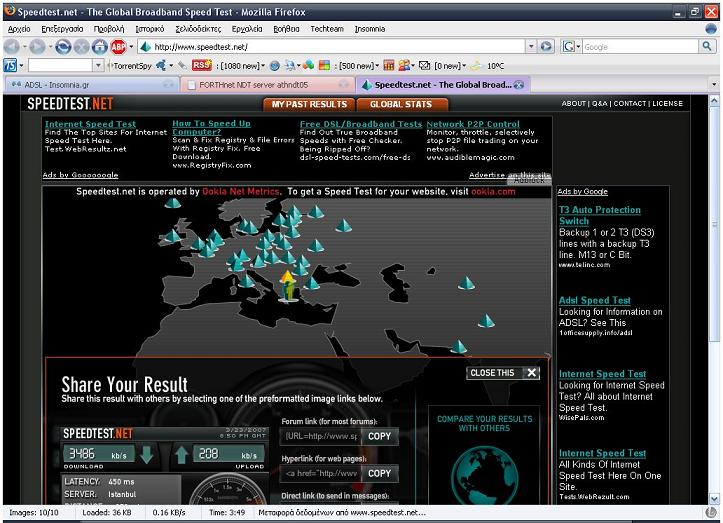The height and width of the screenshot is (523, 723).
Task: Open the Google search engine selector
Action: point(571,47)
